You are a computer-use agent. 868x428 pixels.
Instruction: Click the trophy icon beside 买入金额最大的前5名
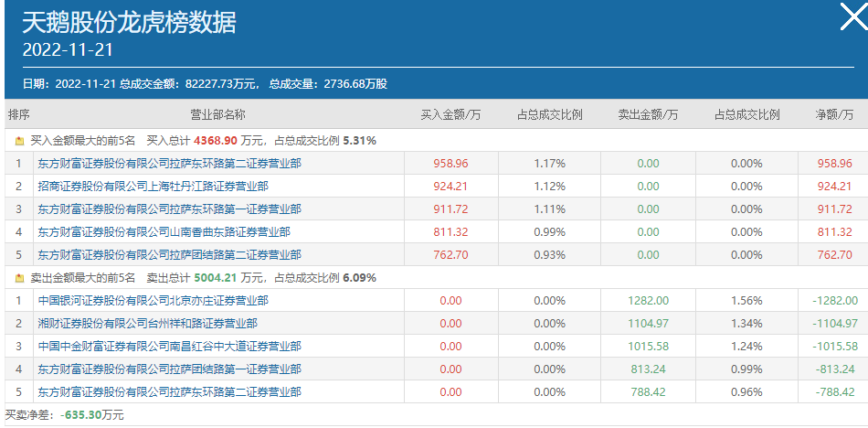point(20,142)
